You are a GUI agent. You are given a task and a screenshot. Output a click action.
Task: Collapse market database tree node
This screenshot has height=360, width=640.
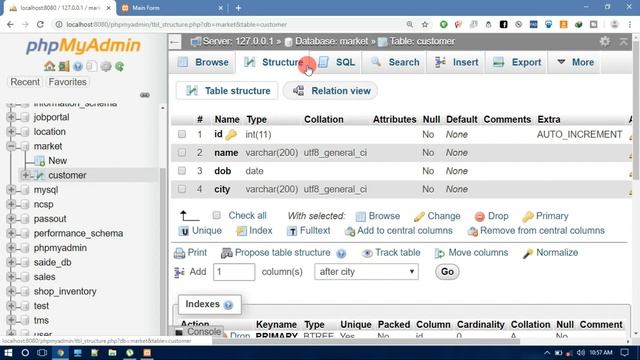pos(11,146)
